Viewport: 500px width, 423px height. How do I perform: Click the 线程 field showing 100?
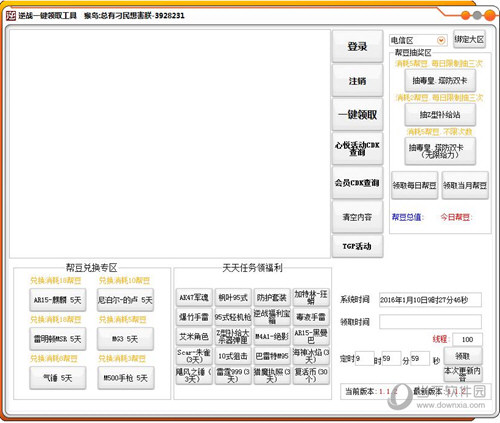(x=468, y=339)
